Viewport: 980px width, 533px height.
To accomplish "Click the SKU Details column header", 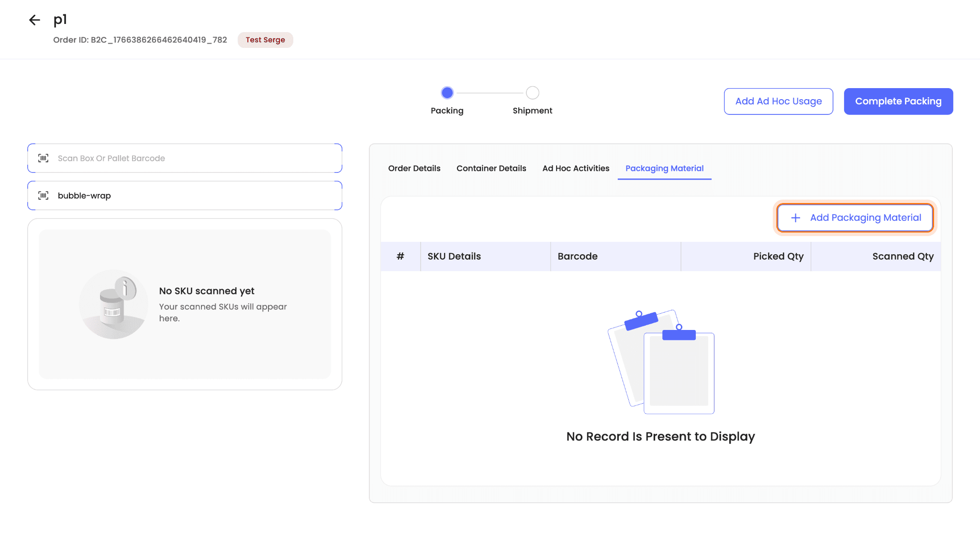I will [x=454, y=256].
